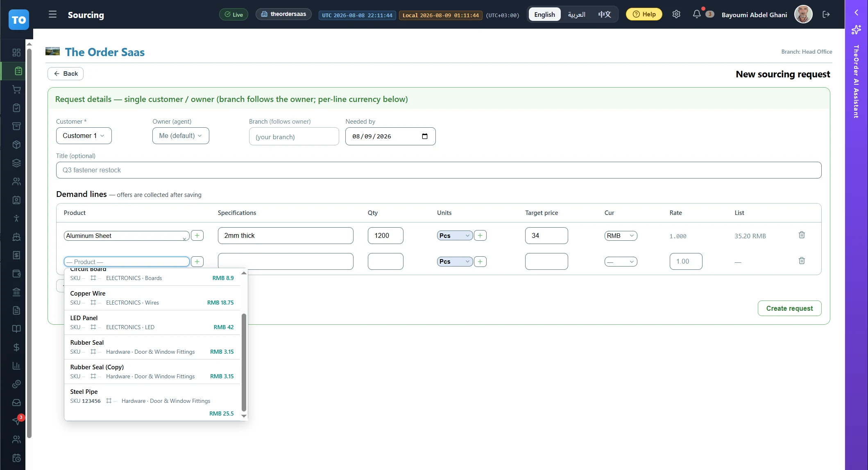Image resolution: width=868 pixels, height=470 pixels.
Task: Open the Help button
Action: pyautogui.click(x=644, y=14)
